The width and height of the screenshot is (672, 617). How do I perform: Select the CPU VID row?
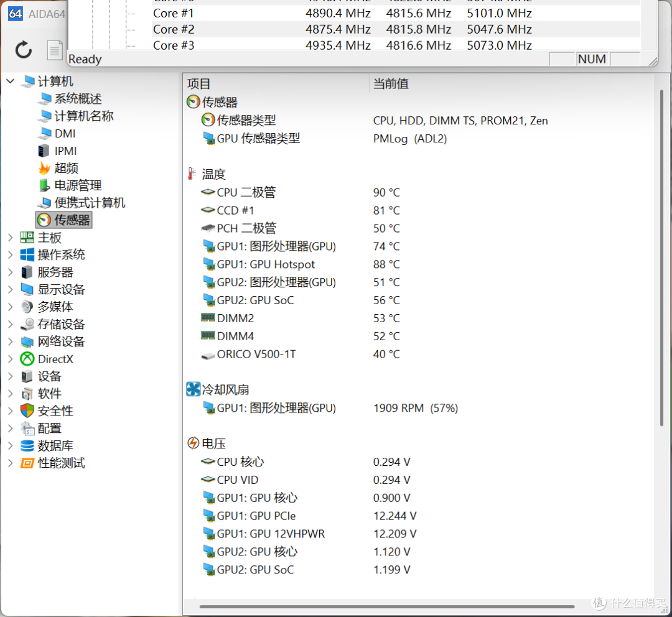(418, 480)
